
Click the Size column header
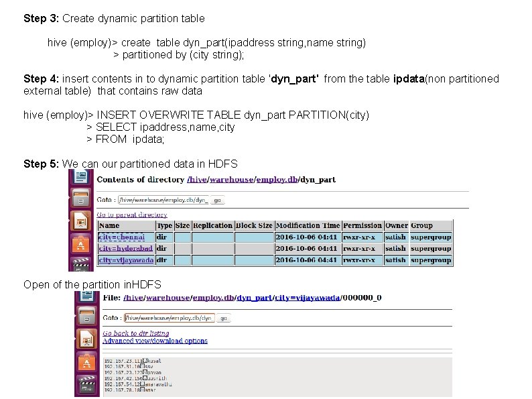[x=182, y=225]
